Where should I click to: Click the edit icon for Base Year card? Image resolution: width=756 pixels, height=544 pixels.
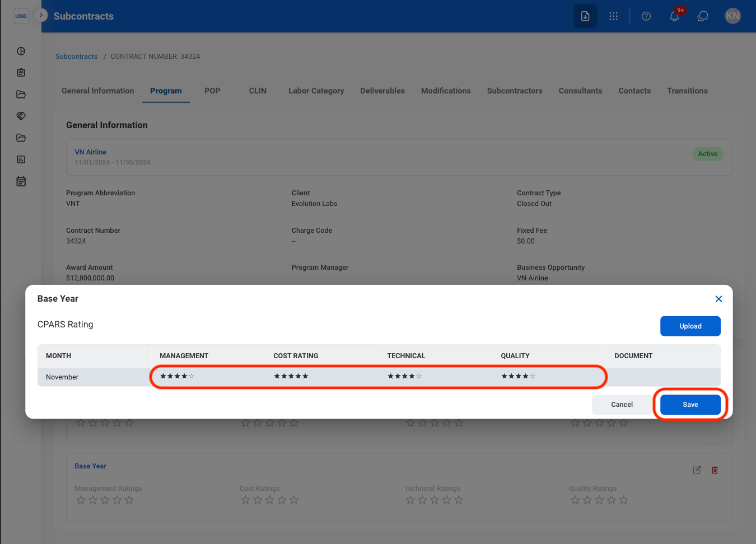697,470
